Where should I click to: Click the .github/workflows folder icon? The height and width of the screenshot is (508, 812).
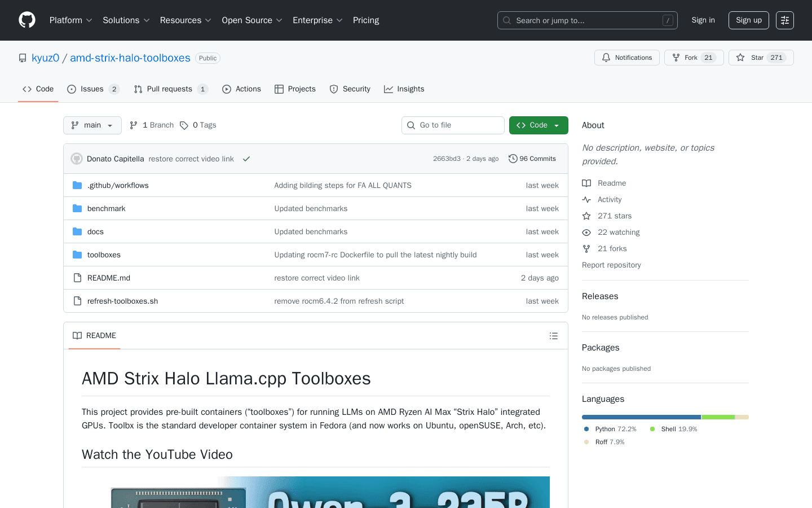coord(77,185)
